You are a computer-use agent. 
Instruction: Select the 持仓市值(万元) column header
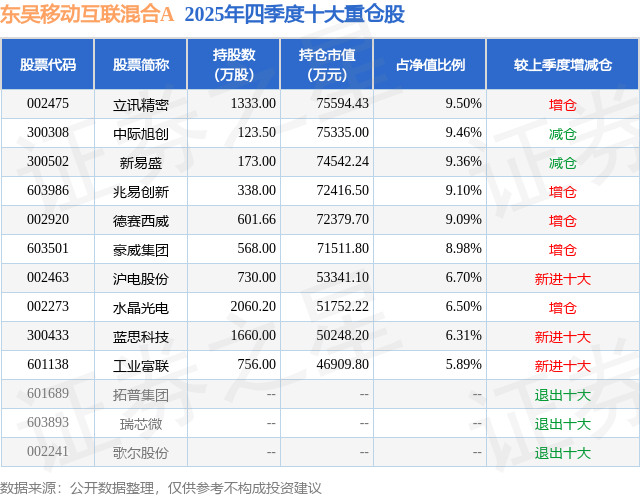(x=326, y=64)
